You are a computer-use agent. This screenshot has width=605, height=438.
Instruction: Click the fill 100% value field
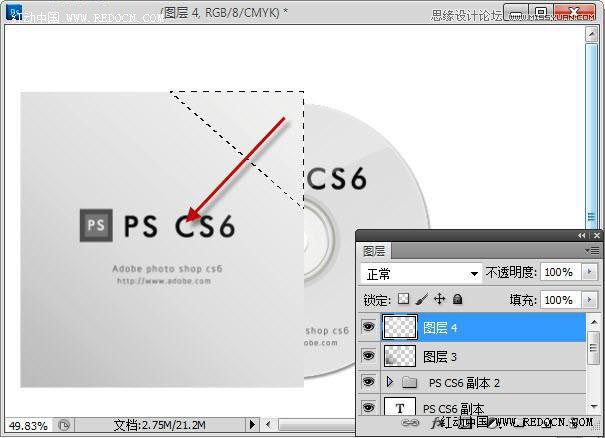click(560, 300)
